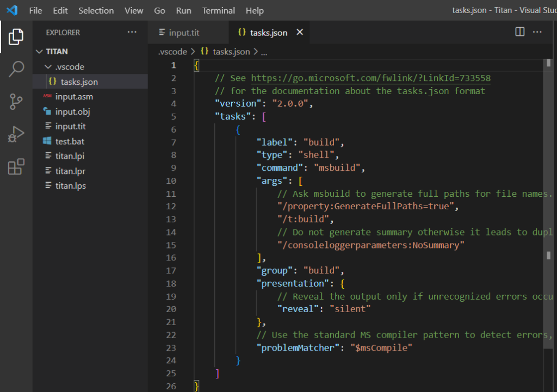Select tasks.json in the explorer tree
The width and height of the screenshot is (557, 392).
tap(90, 82)
